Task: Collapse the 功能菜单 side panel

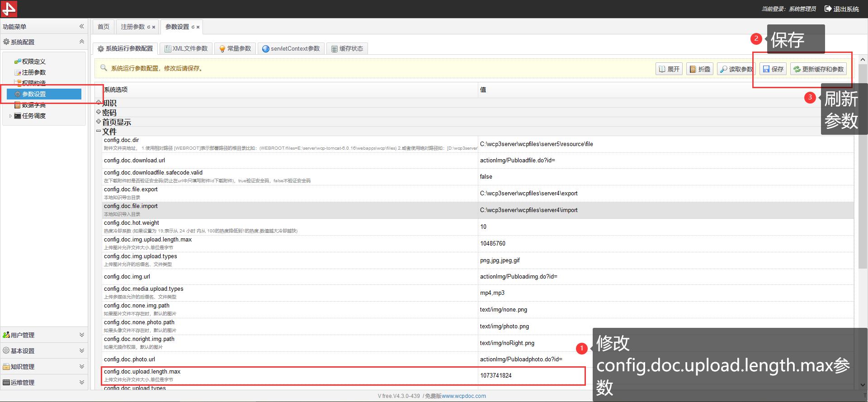Action: coord(82,26)
